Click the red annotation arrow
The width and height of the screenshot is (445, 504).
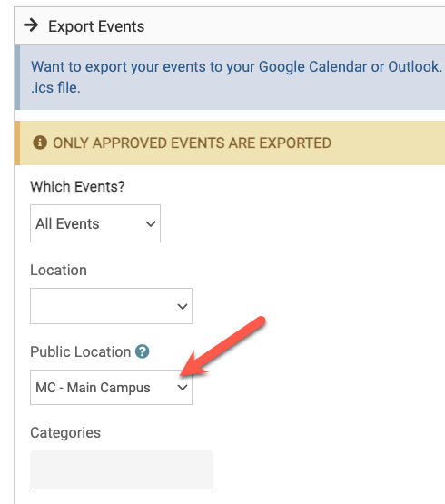tap(222, 346)
